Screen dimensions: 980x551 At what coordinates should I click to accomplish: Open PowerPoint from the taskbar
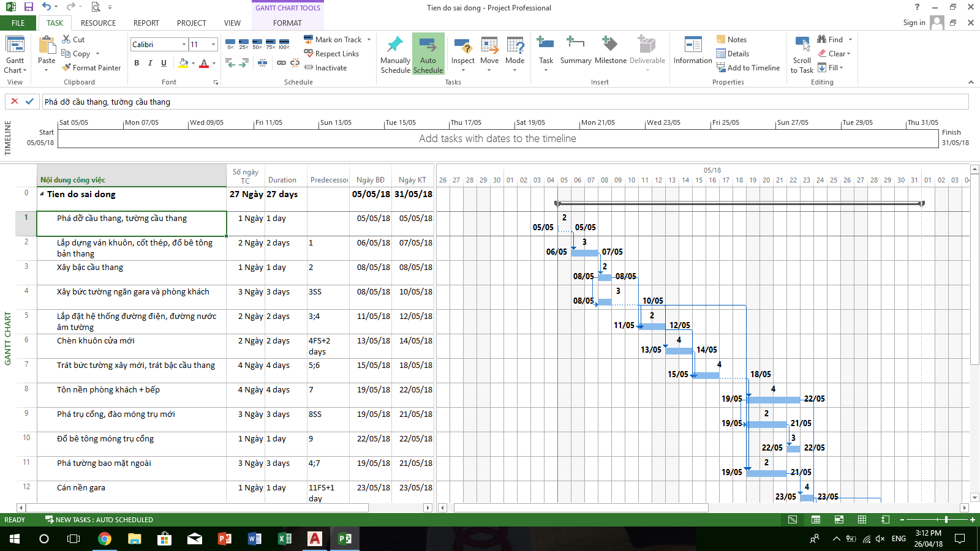225,539
